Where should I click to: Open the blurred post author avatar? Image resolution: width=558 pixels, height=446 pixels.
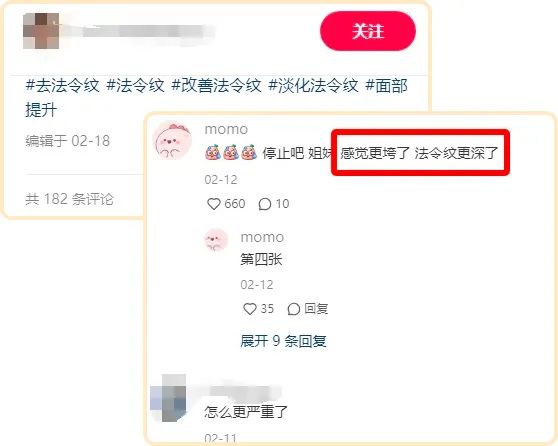pos(41,31)
